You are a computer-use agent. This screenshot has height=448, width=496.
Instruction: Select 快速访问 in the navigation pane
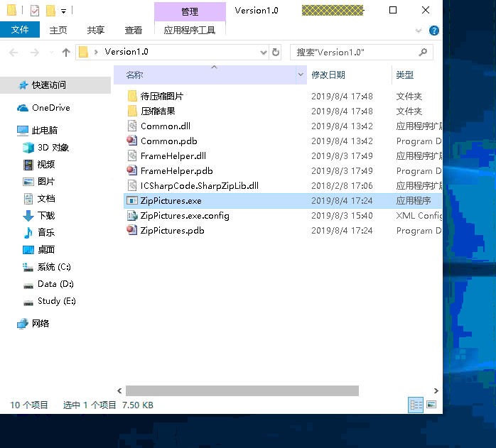point(49,85)
